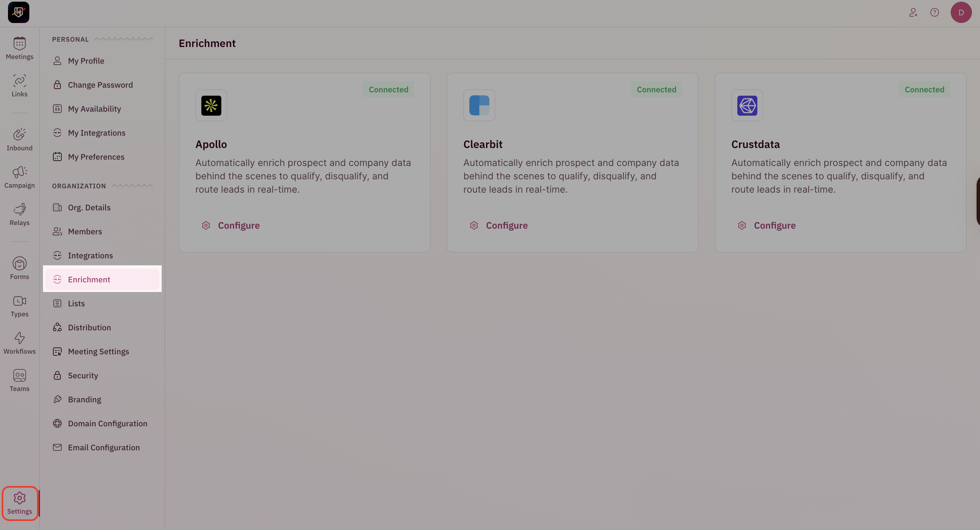Go to the Inbound section
Viewport: 980px width, 530px height.
point(19,140)
